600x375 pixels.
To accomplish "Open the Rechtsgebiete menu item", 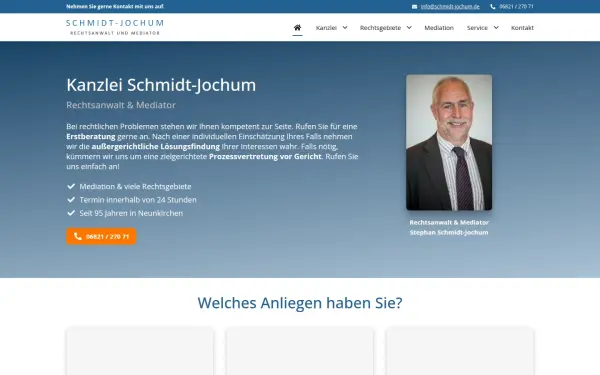I will 380,28.
